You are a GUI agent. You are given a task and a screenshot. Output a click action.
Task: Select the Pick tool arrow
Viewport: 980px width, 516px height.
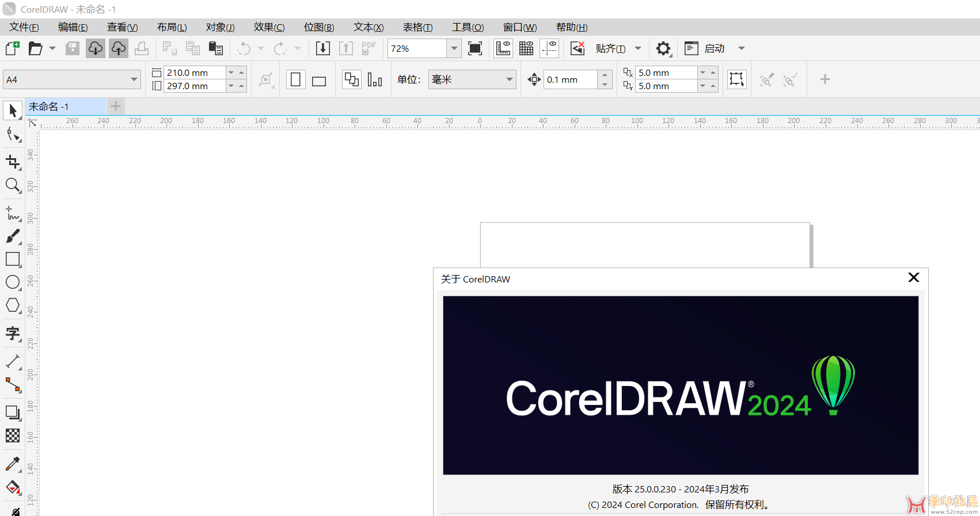(x=13, y=110)
